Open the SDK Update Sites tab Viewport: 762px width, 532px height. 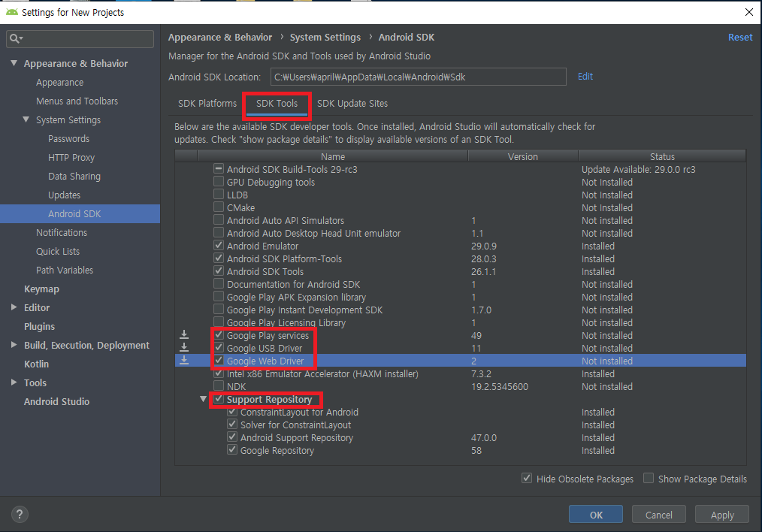[x=352, y=104]
